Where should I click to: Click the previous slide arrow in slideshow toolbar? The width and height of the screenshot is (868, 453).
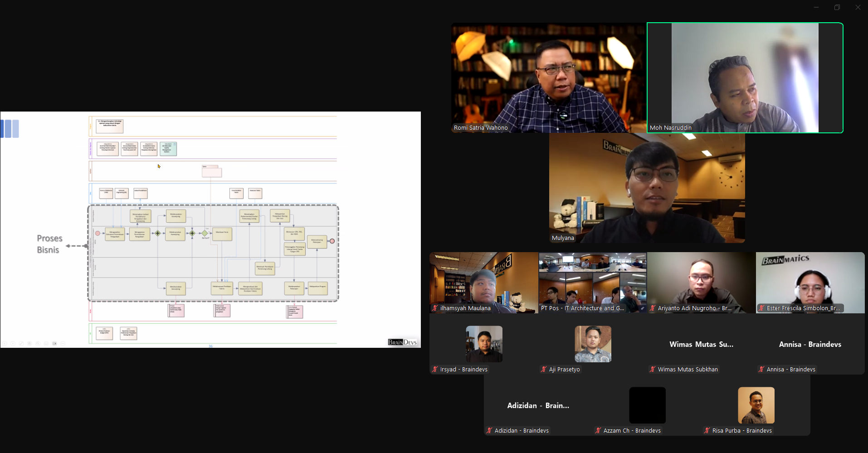tap(4, 344)
